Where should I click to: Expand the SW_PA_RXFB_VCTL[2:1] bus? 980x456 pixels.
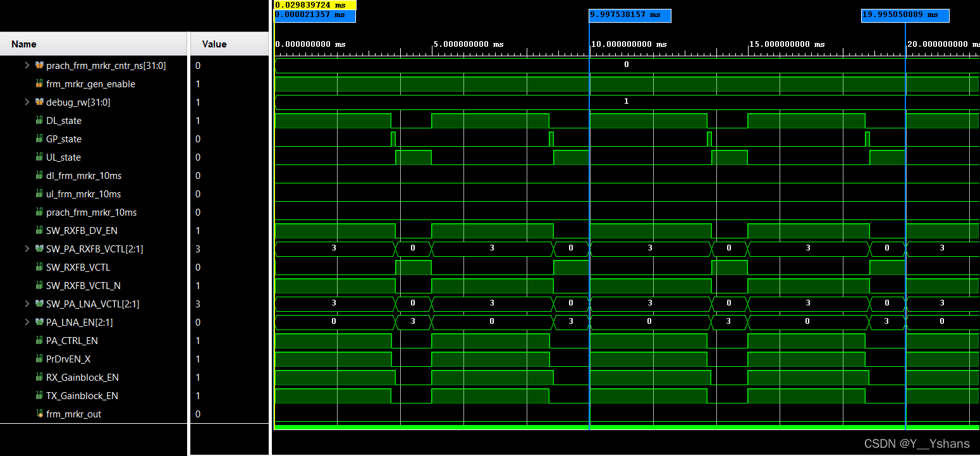click(x=27, y=249)
